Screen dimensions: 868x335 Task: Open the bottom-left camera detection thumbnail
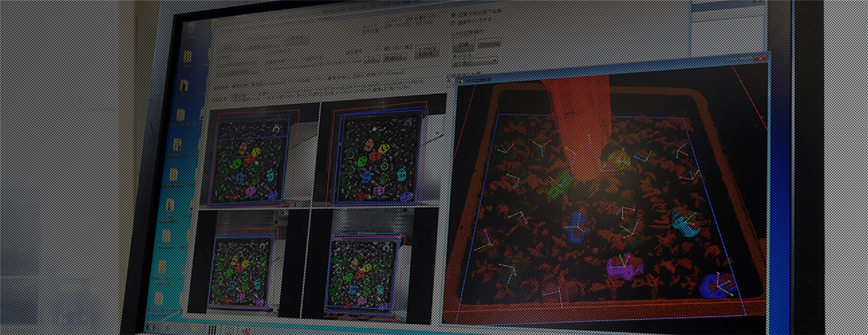pos(247,263)
